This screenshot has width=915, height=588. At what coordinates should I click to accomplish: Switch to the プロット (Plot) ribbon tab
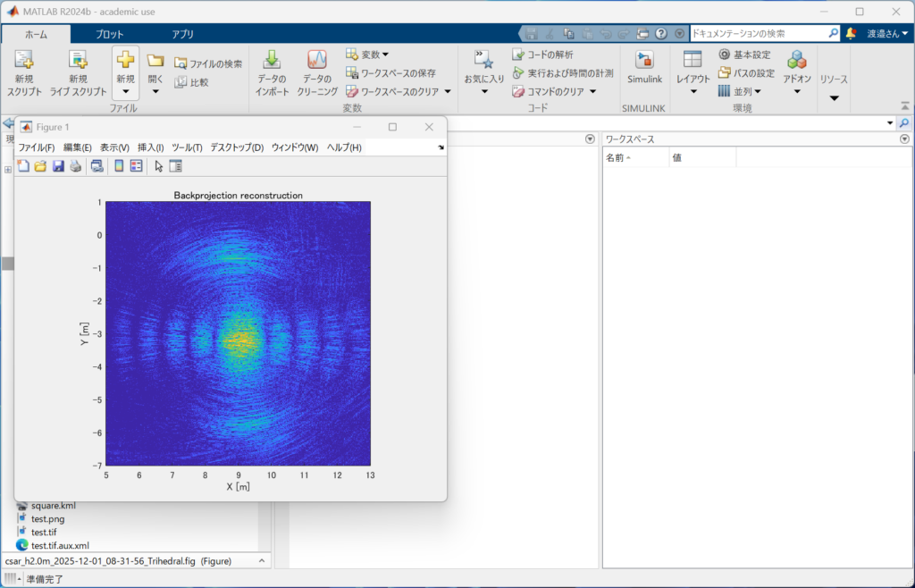tap(110, 34)
